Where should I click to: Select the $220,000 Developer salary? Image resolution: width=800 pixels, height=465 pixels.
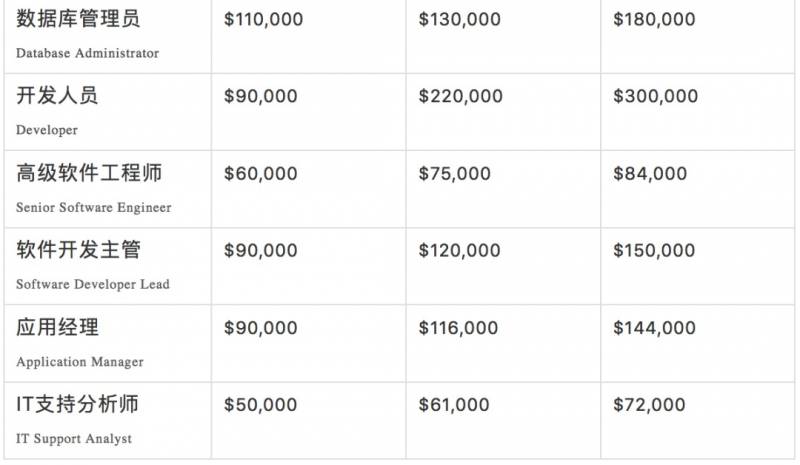pos(459,97)
